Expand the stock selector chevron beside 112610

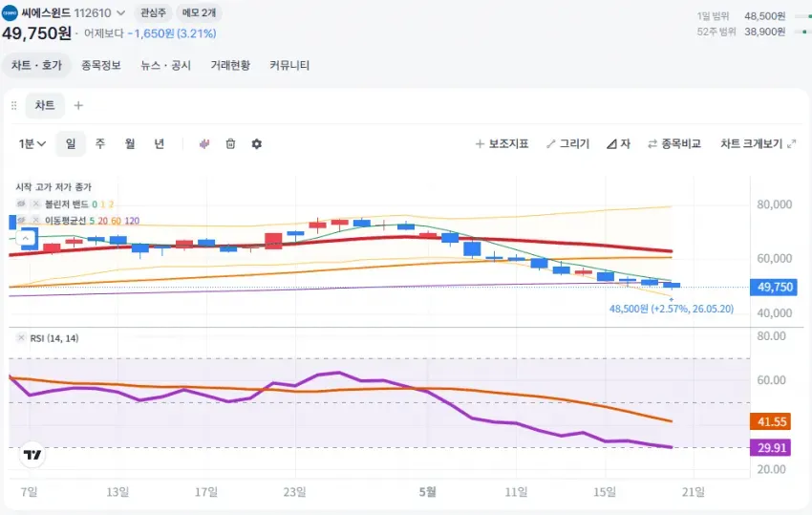pyautogui.click(x=120, y=13)
